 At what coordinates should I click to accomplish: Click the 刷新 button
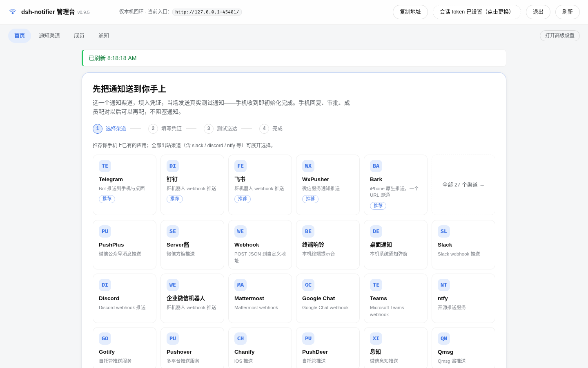pyautogui.click(x=568, y=12)
